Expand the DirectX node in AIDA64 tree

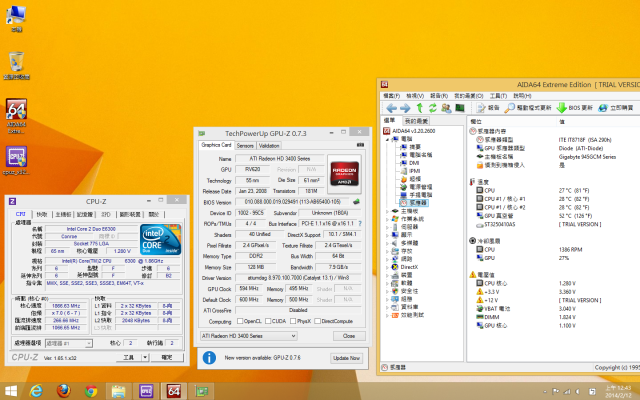coord(387,267)
